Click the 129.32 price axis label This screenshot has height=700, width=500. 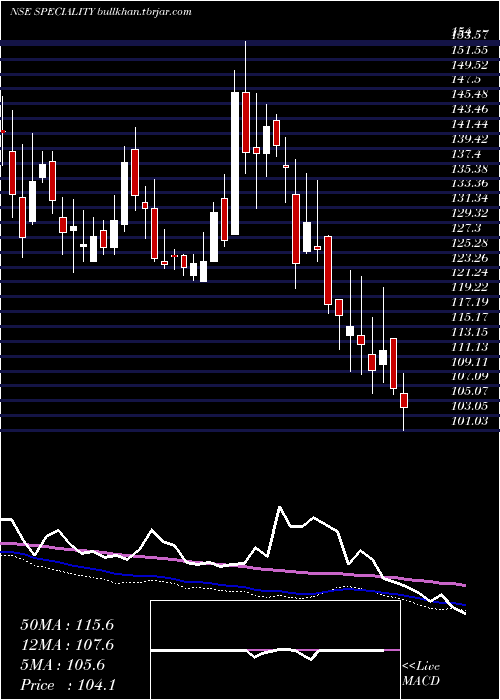469,213
